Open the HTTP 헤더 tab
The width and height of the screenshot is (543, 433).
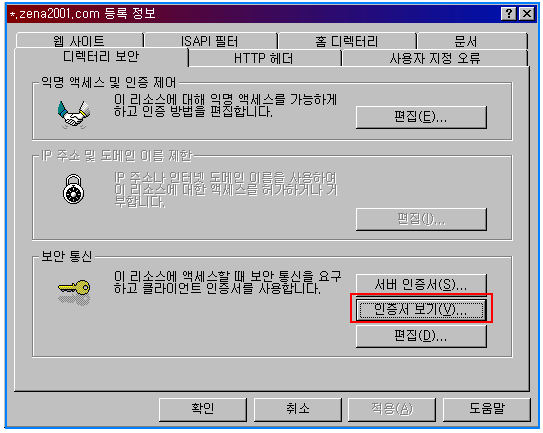[265, 58]
